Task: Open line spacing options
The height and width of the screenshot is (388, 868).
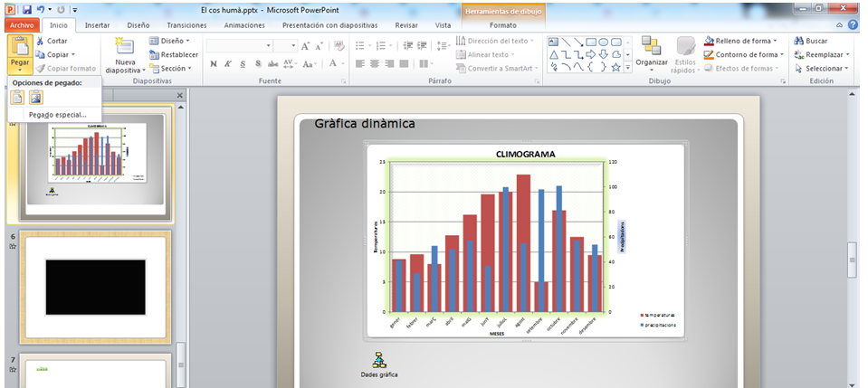Action: [444, 46]
